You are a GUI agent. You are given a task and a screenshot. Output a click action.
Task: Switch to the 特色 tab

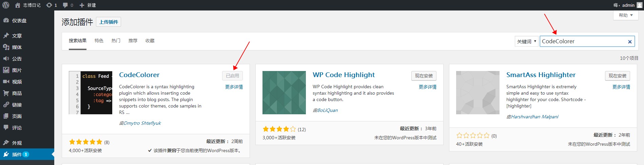coord(99,41)
